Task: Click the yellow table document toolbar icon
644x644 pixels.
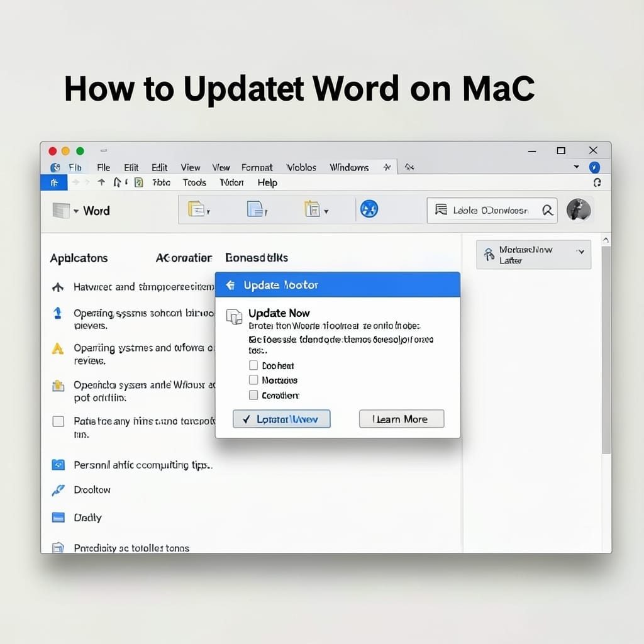Action: point(312,209)
